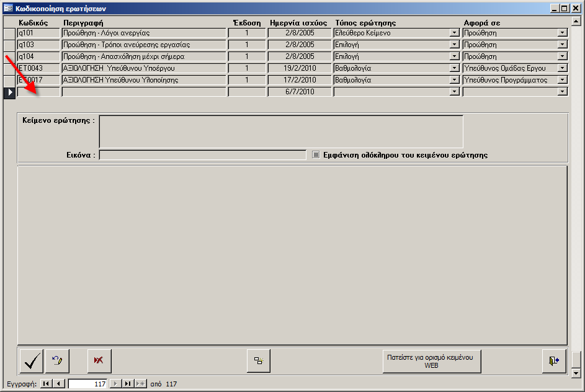Click the red delete record icon
The width and height of the screenshot is (585, 392).
point(98,361)
